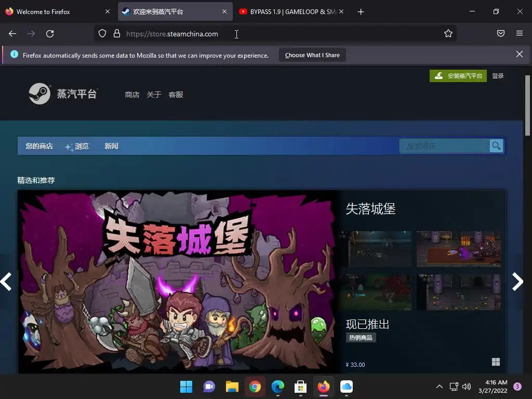Switch to Welcome to Firefox tab
Image resolution: width=532 pixels, height=399 pixels.
57,11
